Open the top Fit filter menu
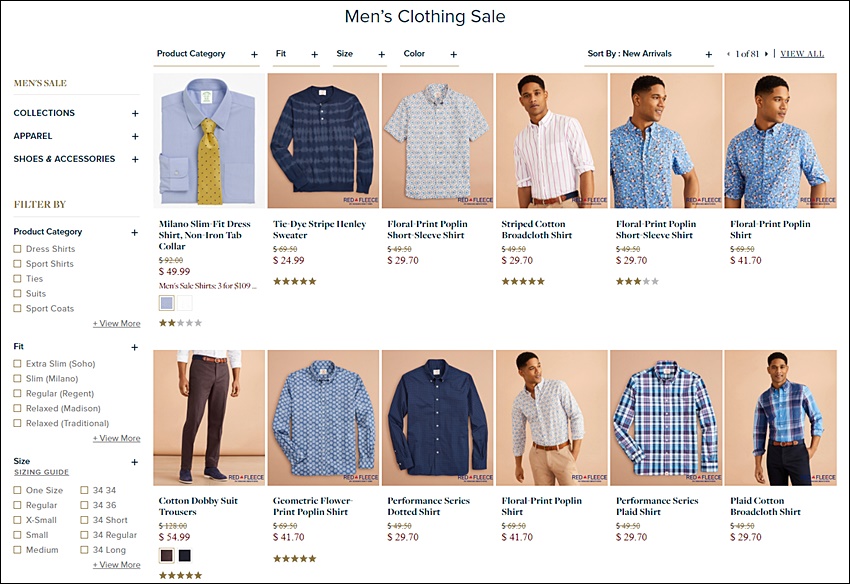 (x=296, y=54)
